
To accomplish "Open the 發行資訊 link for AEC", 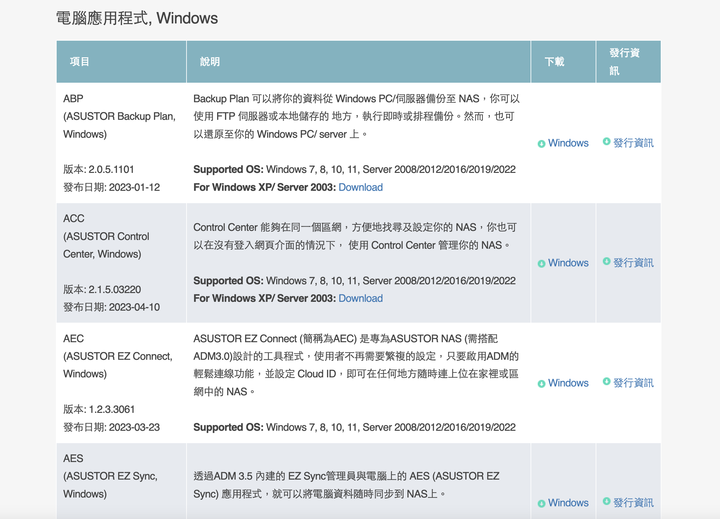I will [633, 383].
